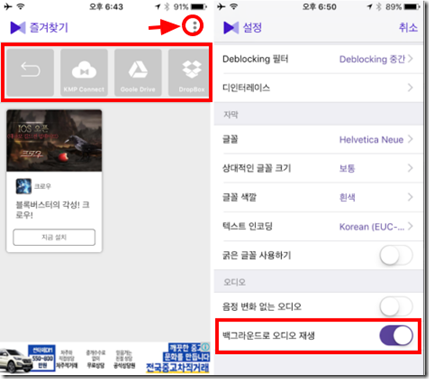429x379 pixels.
Task: Toggle 음정 변화 없는 오디오 switch
Action: point(396,307)
